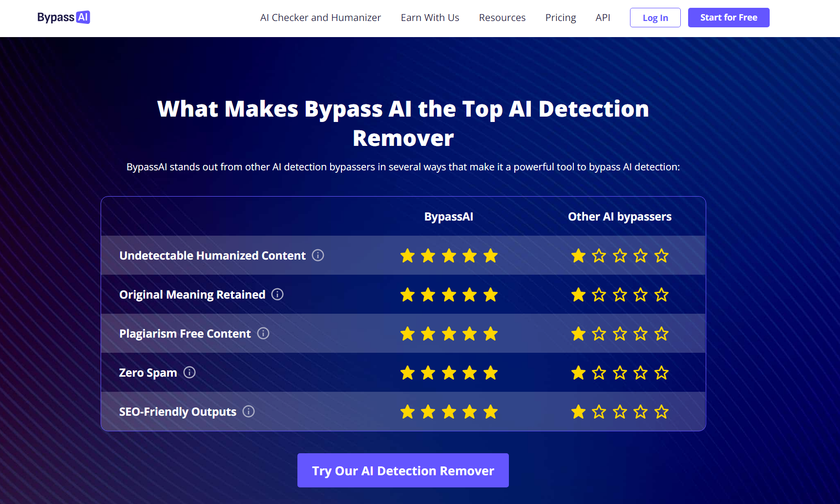The height and width of the screenshot is (504, 840).
Task: Show info for Original Meaning Retained
Action: click(277, 294)
